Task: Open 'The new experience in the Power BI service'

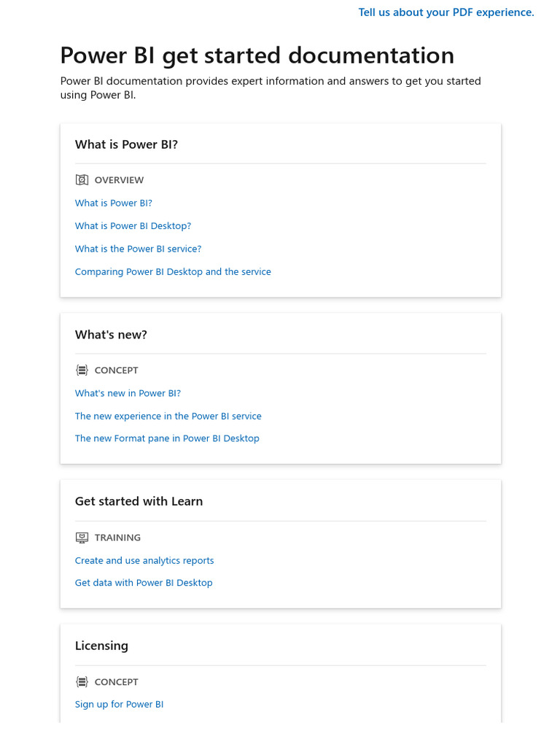Action: pos(168,417)
